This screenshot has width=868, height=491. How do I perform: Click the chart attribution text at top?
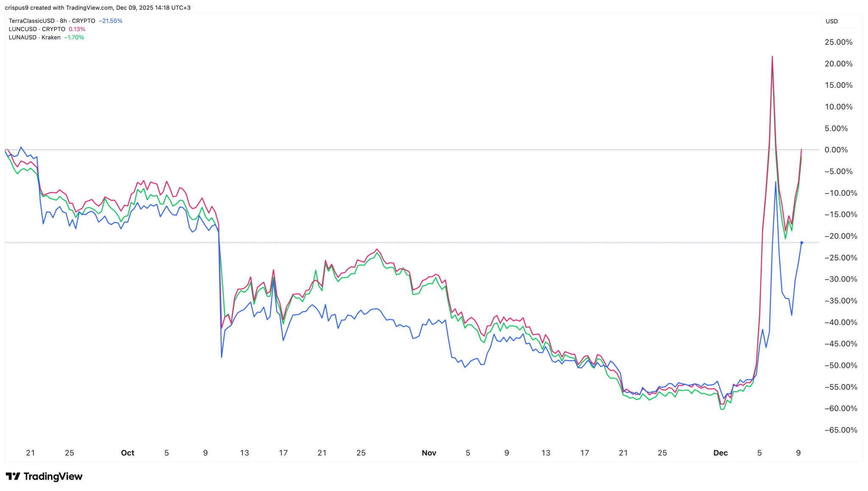tap(97, 8)
